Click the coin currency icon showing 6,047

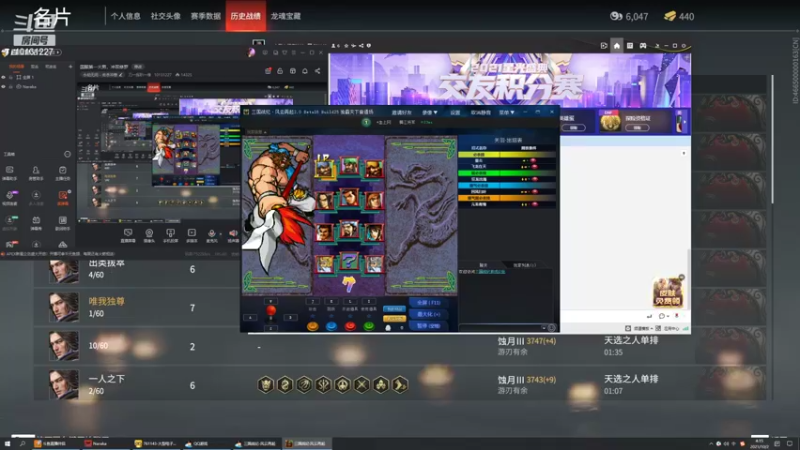616,16
